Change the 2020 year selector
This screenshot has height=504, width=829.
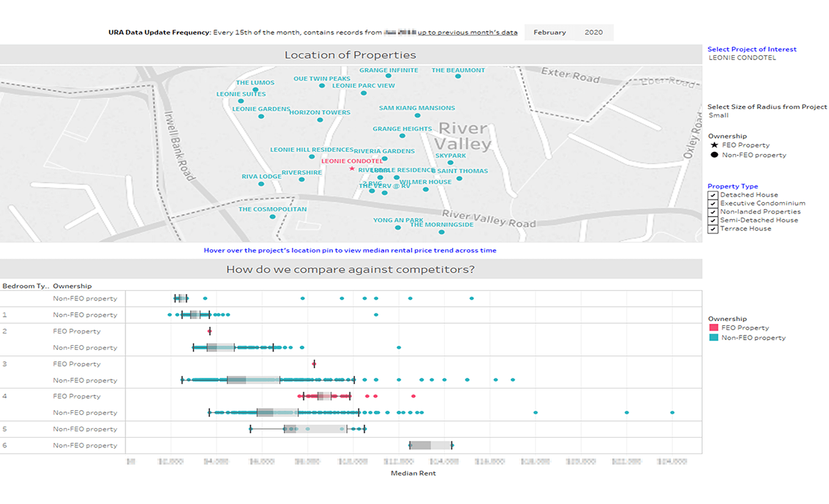click(593, 32)
